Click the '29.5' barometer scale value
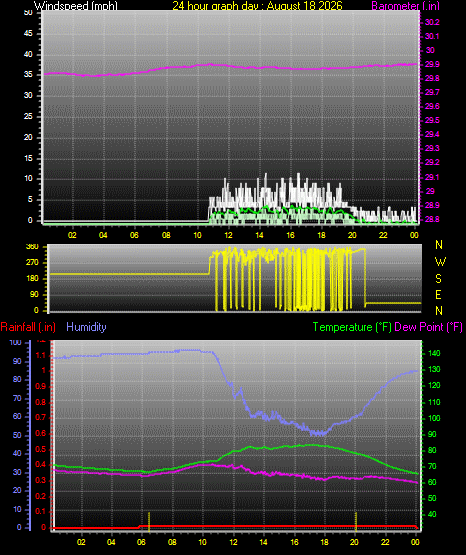 432,120
